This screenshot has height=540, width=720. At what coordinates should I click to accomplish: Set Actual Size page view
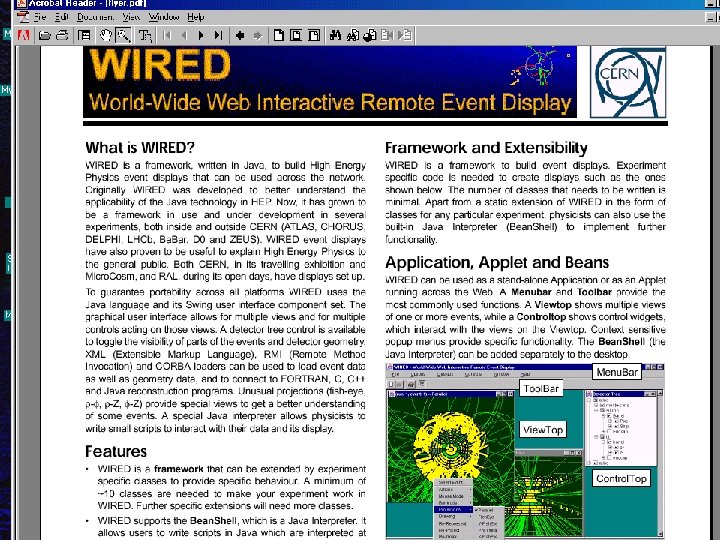click(x=278, y=35)
